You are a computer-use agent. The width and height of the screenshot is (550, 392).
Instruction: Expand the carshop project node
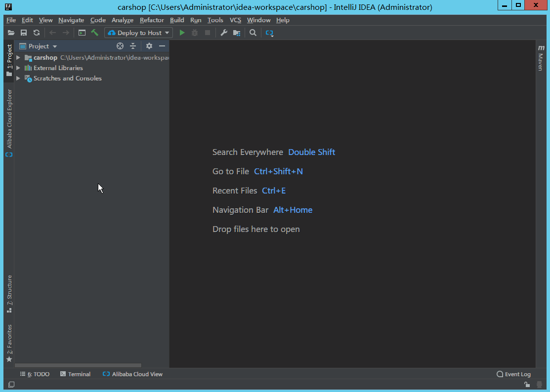point(18,58)
